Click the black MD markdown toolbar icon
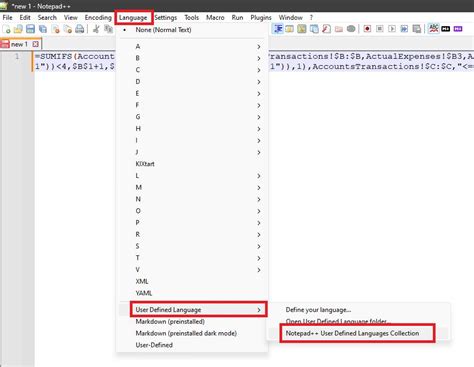The image size is (474, 367). (x=446, y=29)
